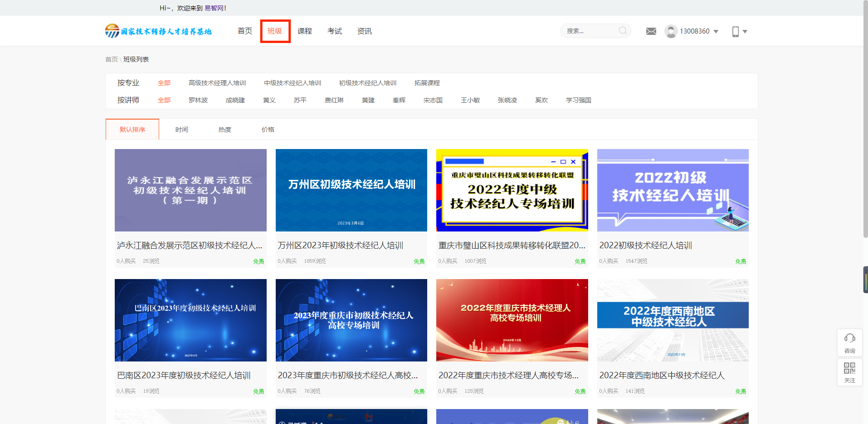Image resolution: width=868 pixels, height=424 pixels.
Task: Click title 2023年度重庆市初级技术经纪人高校...
Action: (348, 376)
